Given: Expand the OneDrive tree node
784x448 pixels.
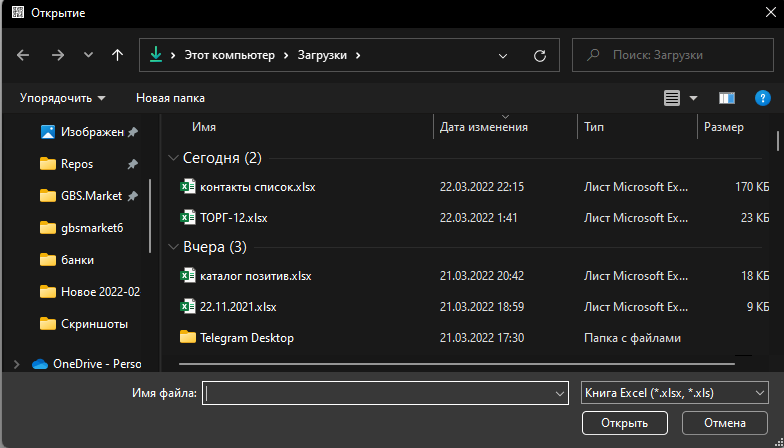Looking at the screenshot, I should click(x=15, y=364).
